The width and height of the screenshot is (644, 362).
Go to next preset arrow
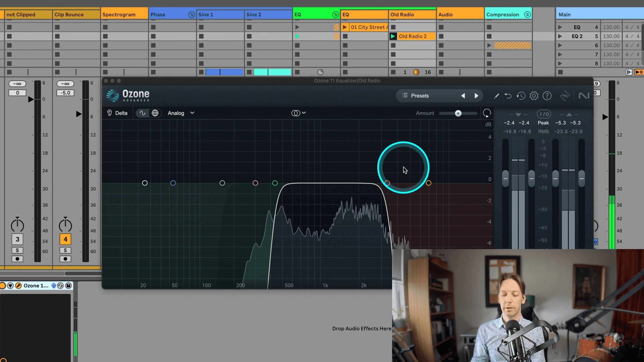tap(476, 96)
